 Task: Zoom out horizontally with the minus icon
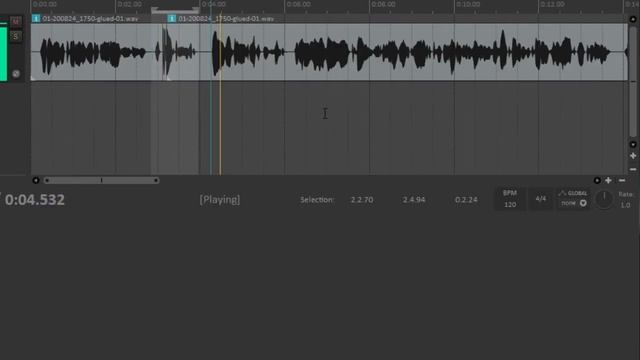pos(622,180)
